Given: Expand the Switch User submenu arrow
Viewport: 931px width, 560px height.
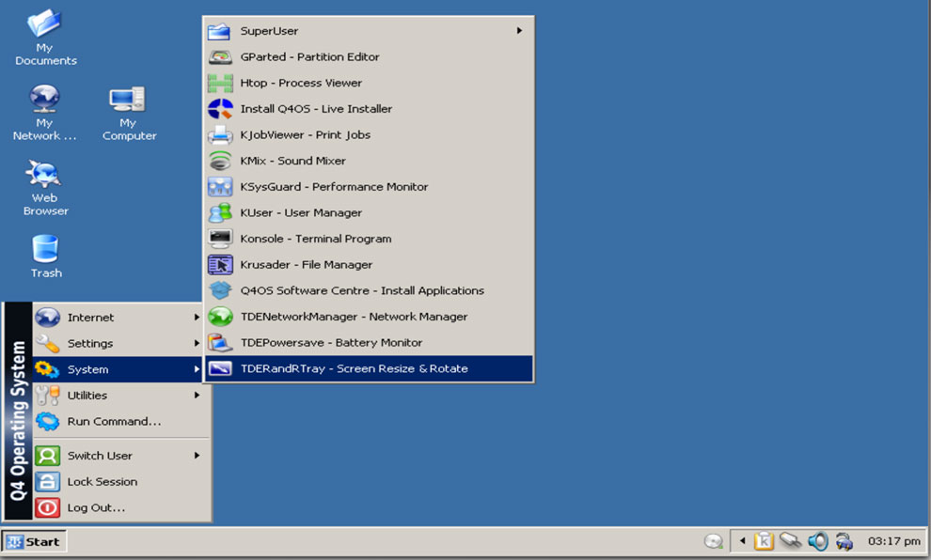Looking at the screenshot, I should click(197, 457).
